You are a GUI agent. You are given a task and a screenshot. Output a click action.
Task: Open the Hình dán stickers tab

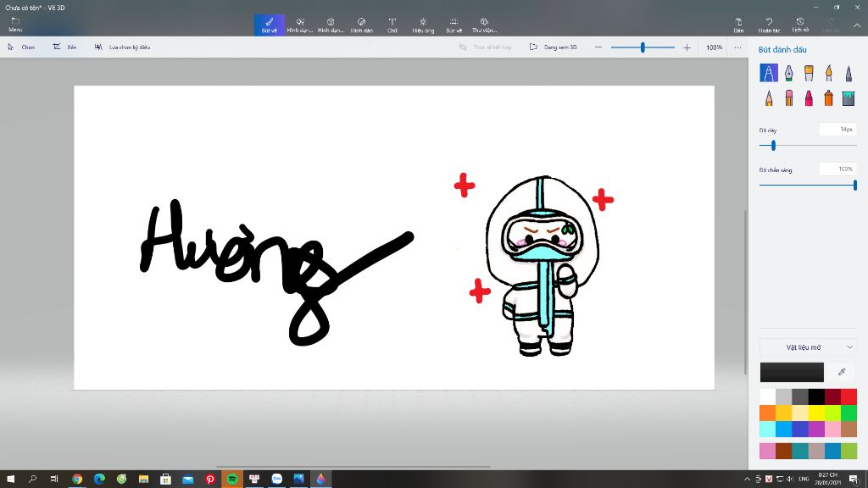click(361, 25)
